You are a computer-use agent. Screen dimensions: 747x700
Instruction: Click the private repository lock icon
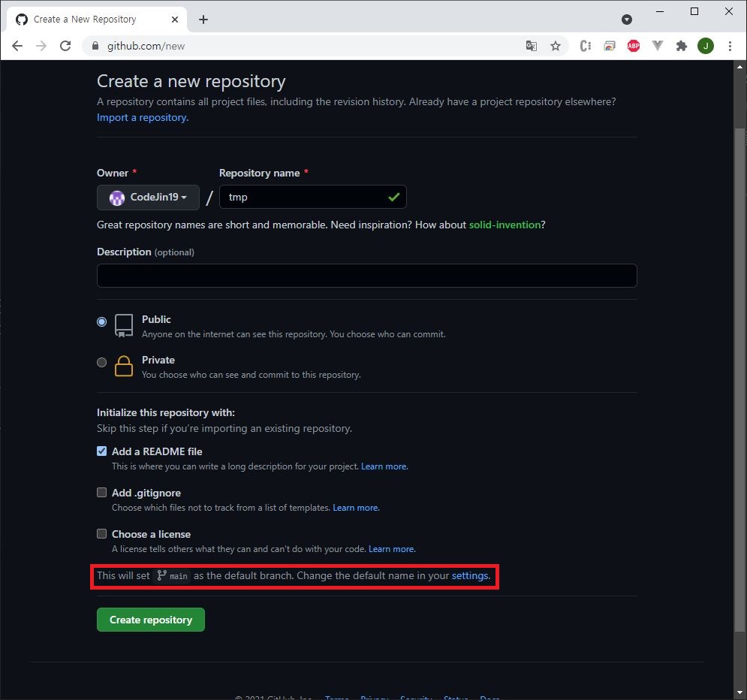[124, 366]
